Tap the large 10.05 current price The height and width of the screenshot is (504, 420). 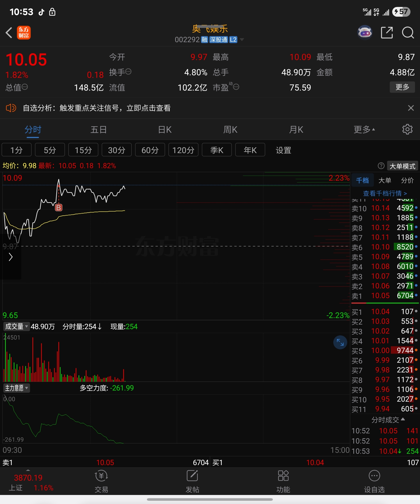(26, 60)
